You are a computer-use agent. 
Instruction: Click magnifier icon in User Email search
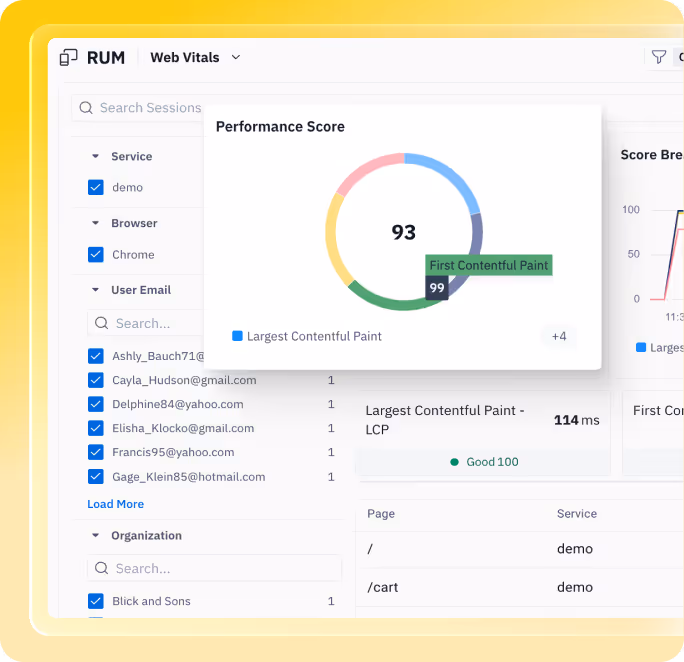click(102, 323)
